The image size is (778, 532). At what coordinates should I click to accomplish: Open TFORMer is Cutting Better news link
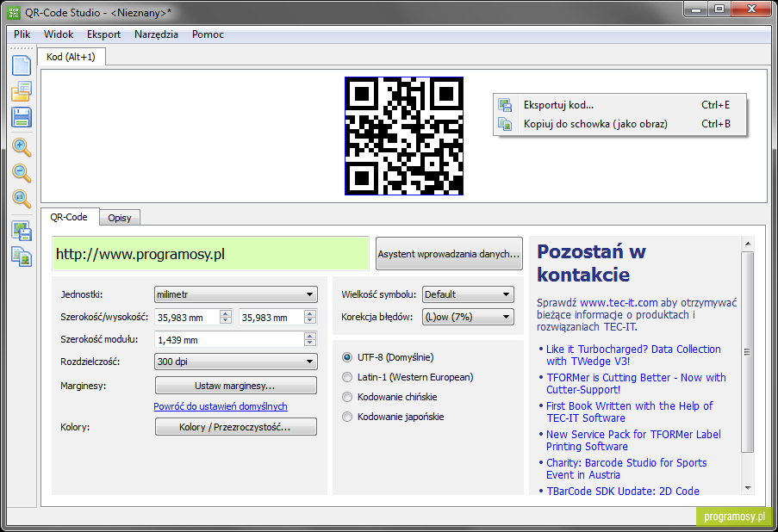[636, 383]
